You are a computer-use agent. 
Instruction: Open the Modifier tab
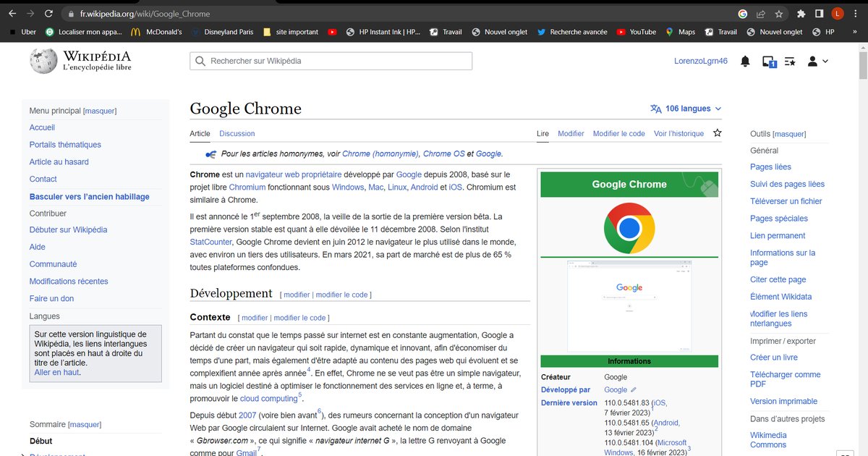(x=571, y=133)
